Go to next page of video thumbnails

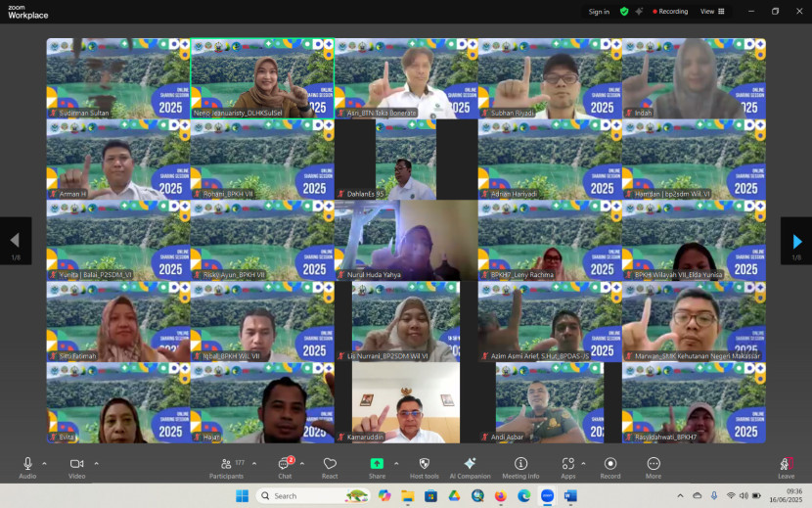tap(796, 242)
